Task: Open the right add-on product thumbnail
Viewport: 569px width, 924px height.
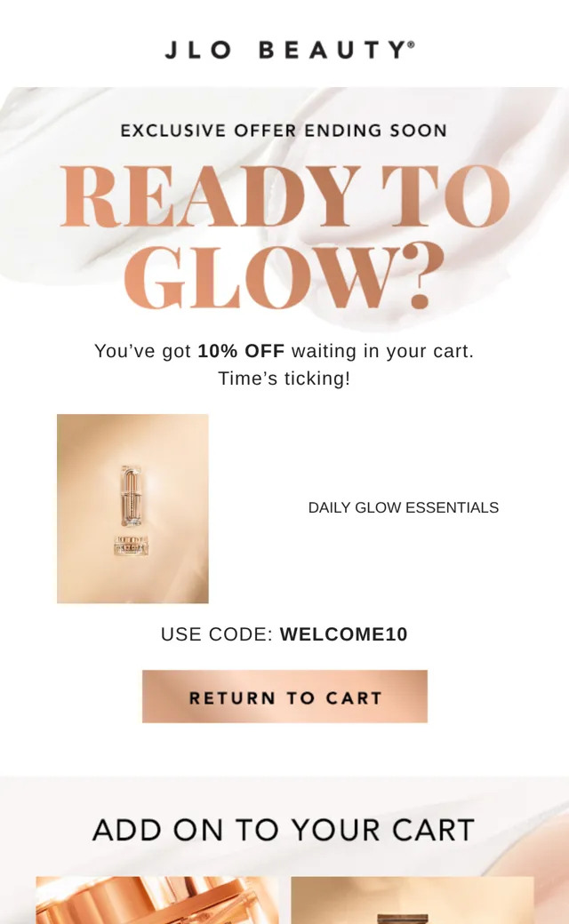Action: tap(413, 900)
